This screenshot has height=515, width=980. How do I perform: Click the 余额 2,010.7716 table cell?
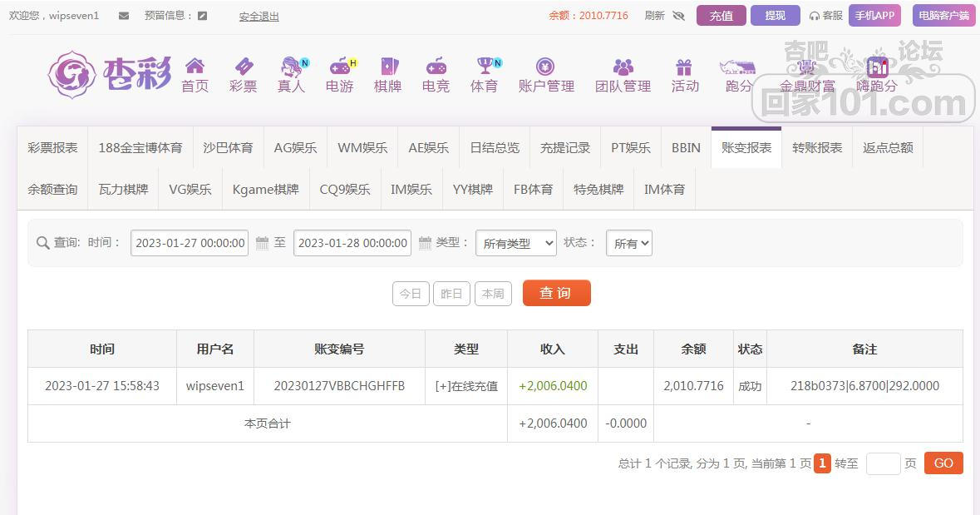[694, 386]
